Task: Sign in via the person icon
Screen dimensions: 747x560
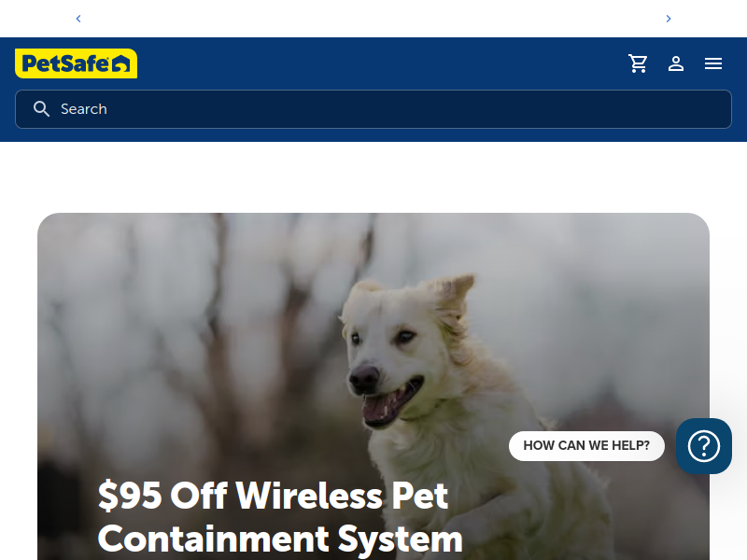Action: 675,63
